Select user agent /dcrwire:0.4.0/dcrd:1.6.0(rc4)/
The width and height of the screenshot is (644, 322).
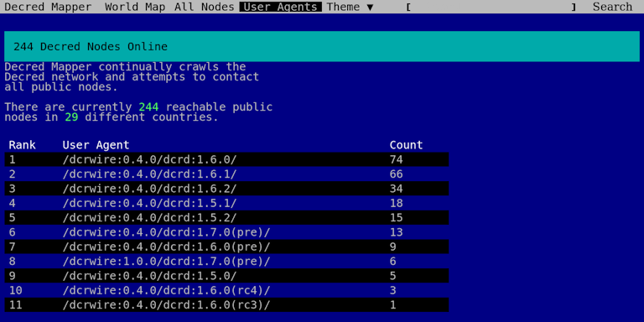click(166, 291)
